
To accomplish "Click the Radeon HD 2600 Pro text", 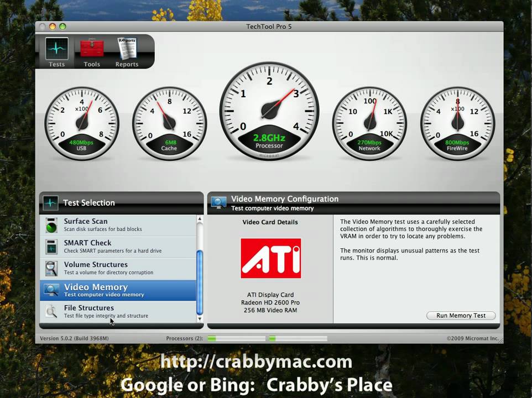I will coord(270,302).
